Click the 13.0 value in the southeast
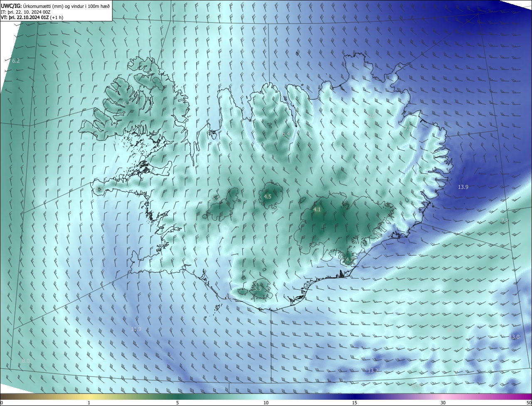The image size is (532, 406). pos(515,337)
